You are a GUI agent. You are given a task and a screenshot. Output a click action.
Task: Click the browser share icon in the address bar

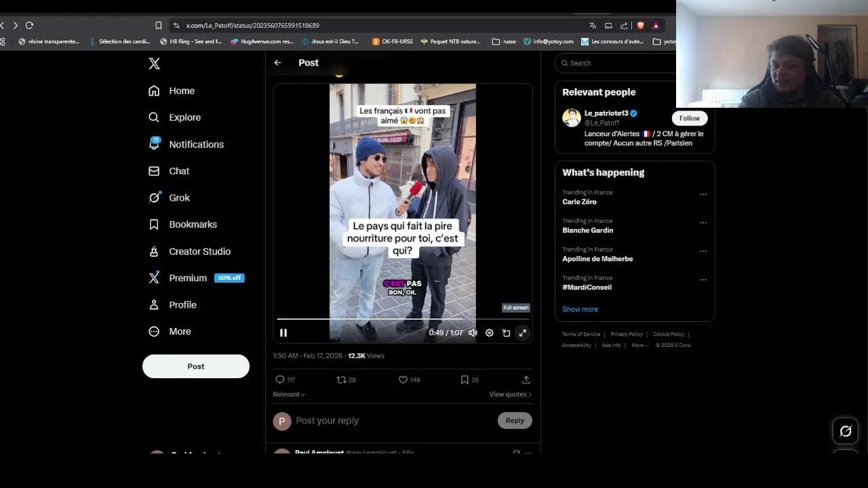coord(624,26)
